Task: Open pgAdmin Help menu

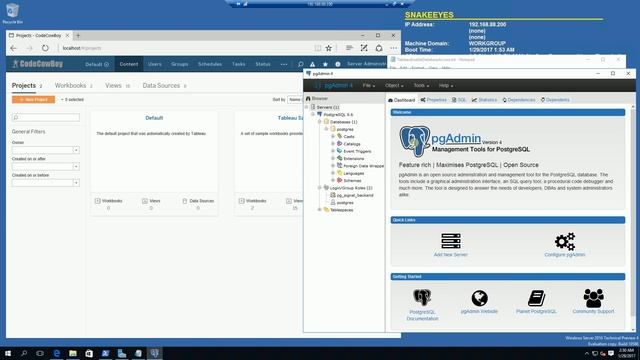Action: (446, 85)
